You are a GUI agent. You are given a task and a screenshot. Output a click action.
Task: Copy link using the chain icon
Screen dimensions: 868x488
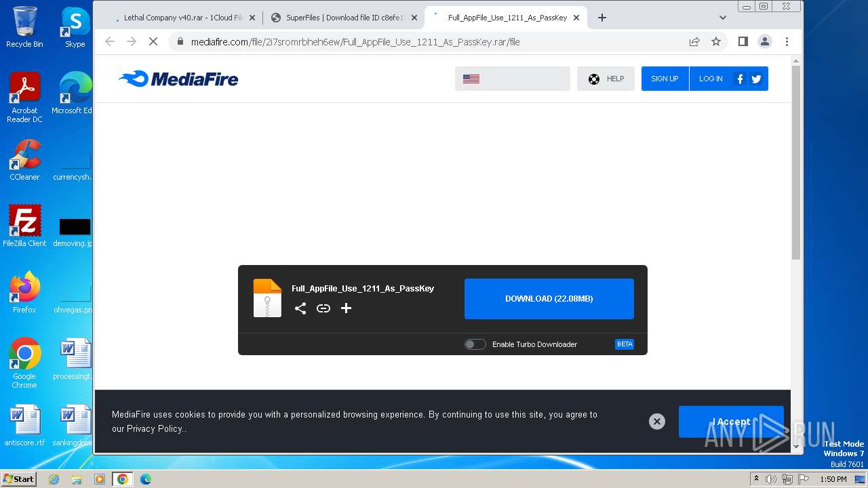point(323,308)
